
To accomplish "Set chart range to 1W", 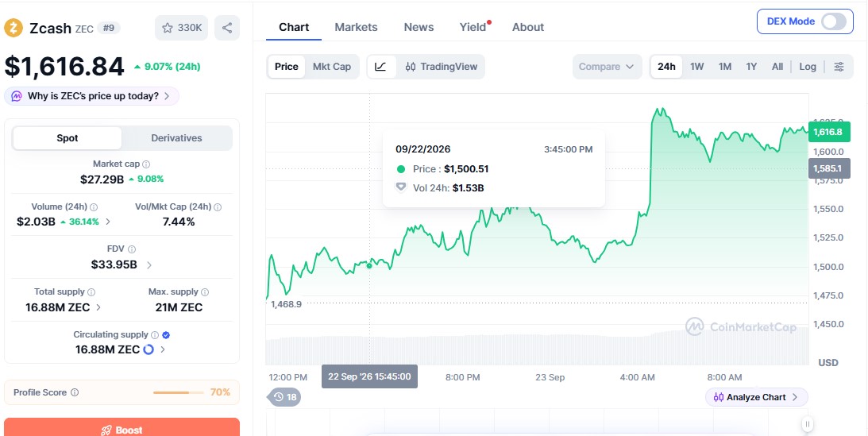I will 697,67.
